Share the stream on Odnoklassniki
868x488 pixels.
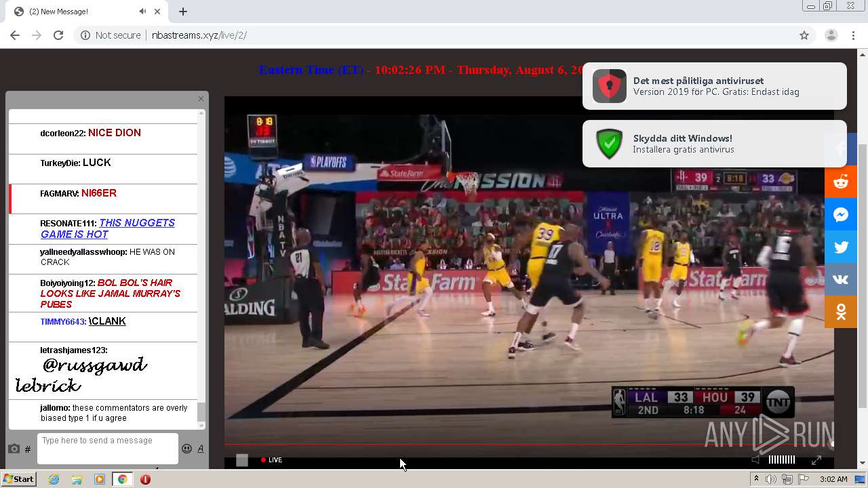(841, 312)
